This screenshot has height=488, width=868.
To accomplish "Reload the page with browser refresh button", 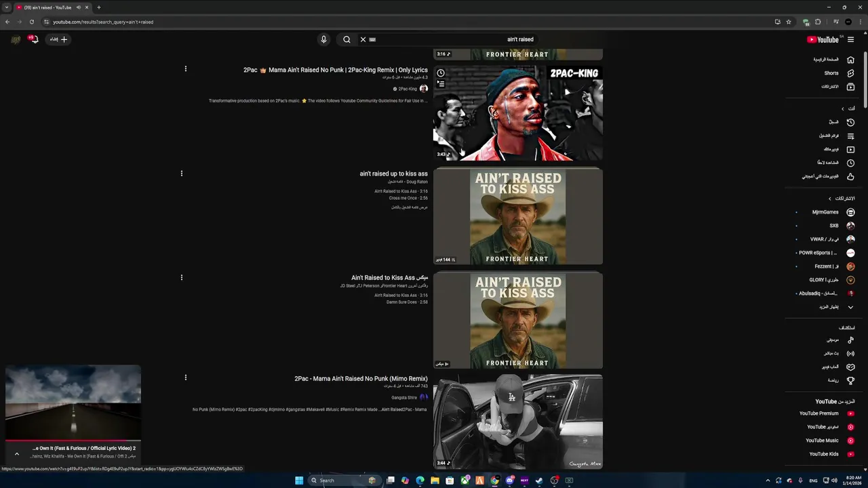I will (x=31, y=22).
